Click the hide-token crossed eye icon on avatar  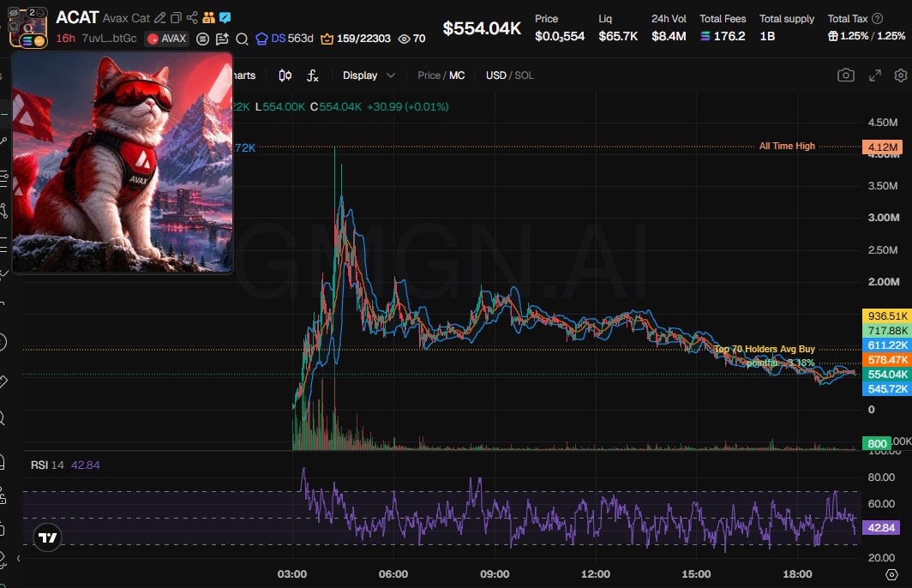[14, 14]
